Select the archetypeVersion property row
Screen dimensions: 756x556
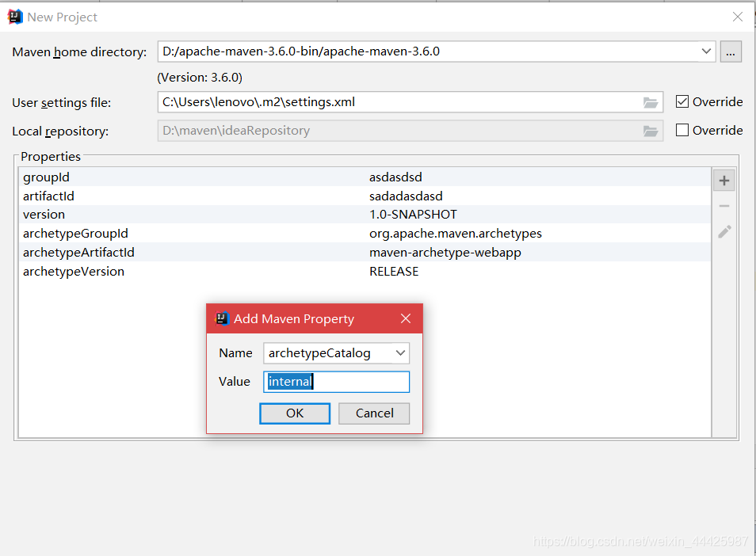coord(365,271)
